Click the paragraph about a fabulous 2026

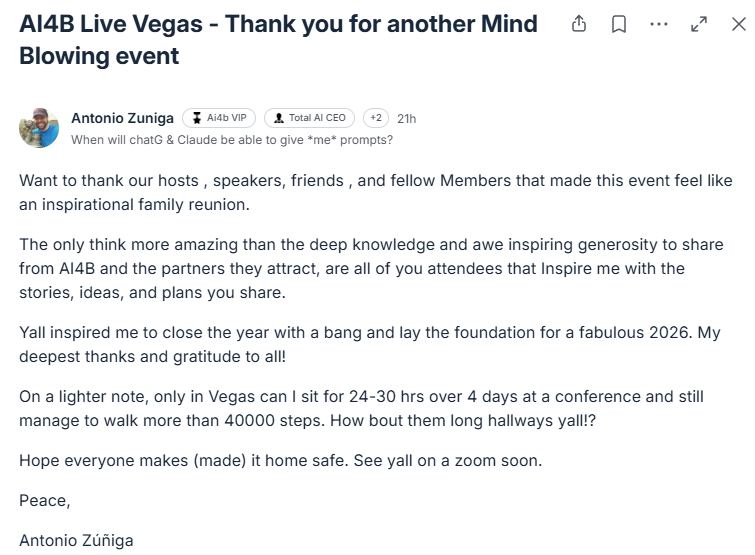(370, 344)
